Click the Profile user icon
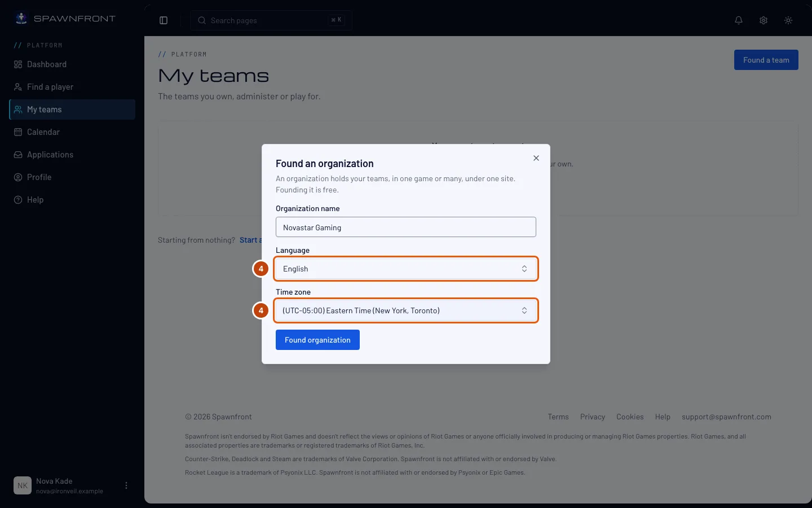 [18, 177]
